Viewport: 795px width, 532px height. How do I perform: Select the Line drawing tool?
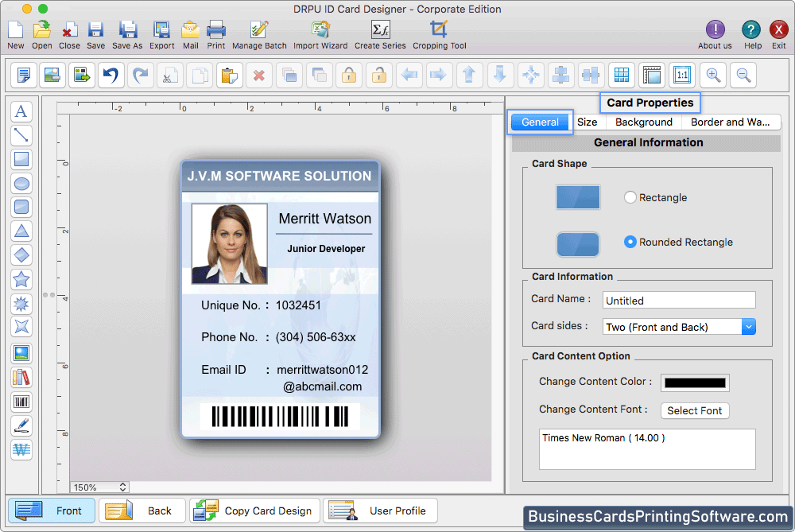coord(21,135)
